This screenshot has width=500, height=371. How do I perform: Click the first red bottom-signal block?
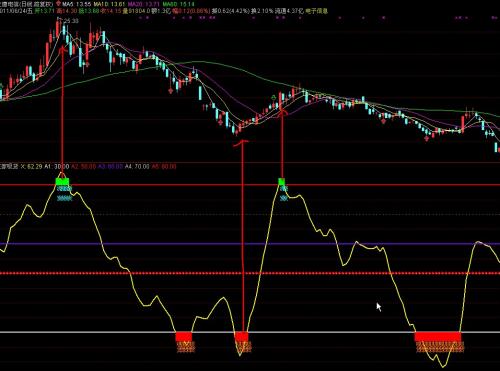point(184,337)
